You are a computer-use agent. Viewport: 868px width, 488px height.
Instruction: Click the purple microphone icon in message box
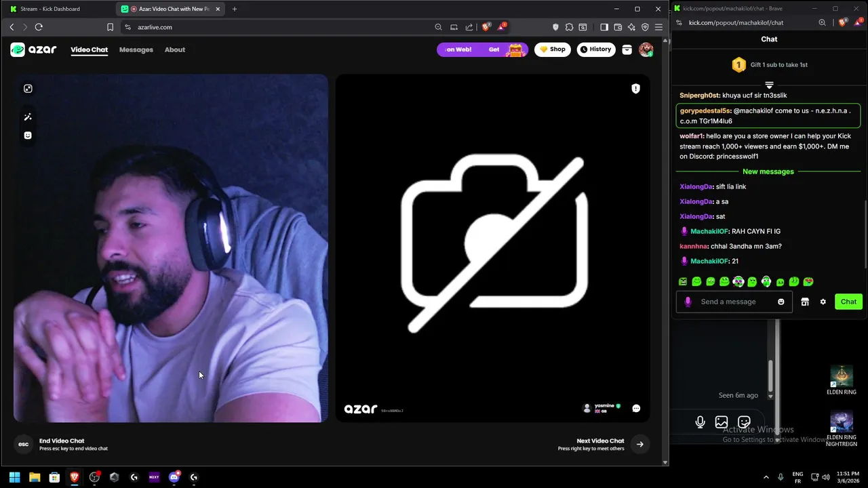pos(688,302)
